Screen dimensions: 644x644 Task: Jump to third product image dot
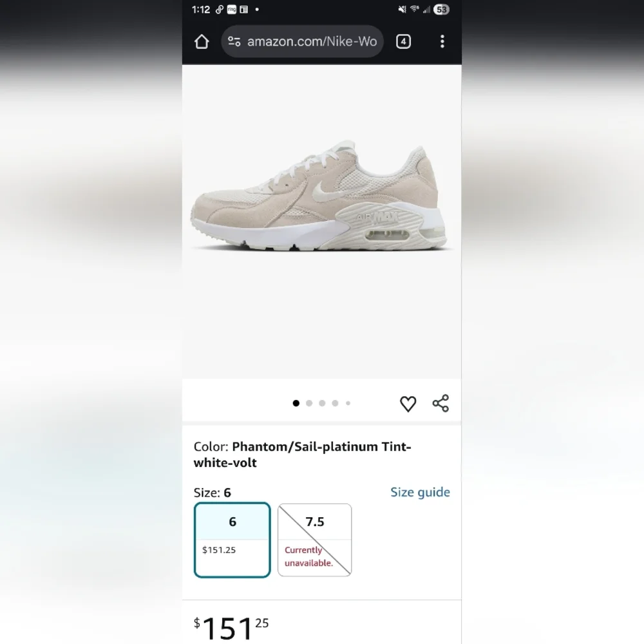pos(323,403)
